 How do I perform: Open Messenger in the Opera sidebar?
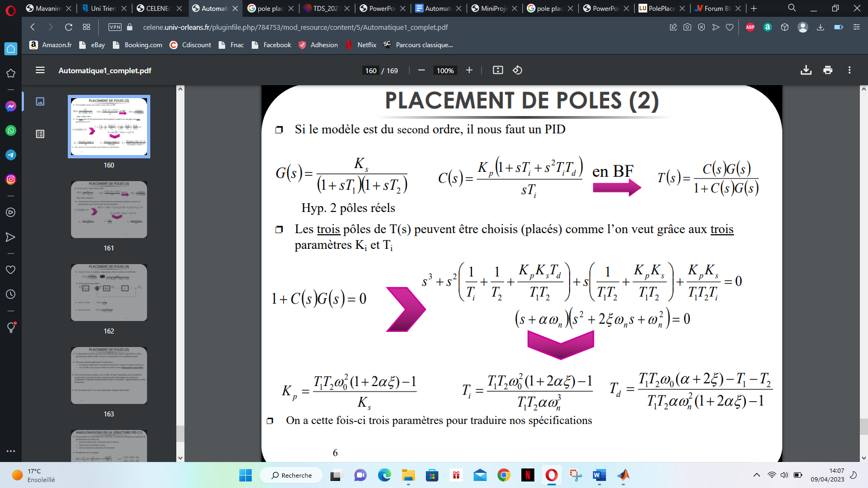(x=11, y=106)
